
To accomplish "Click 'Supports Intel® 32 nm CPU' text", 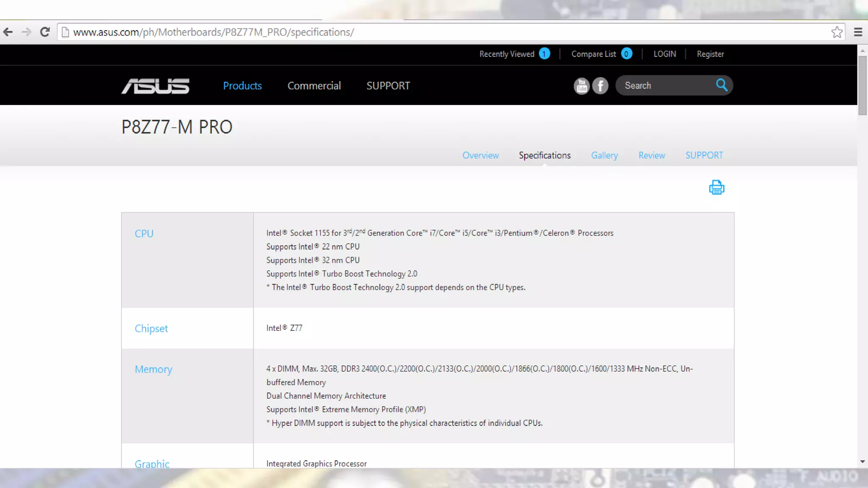I will 313,260.
